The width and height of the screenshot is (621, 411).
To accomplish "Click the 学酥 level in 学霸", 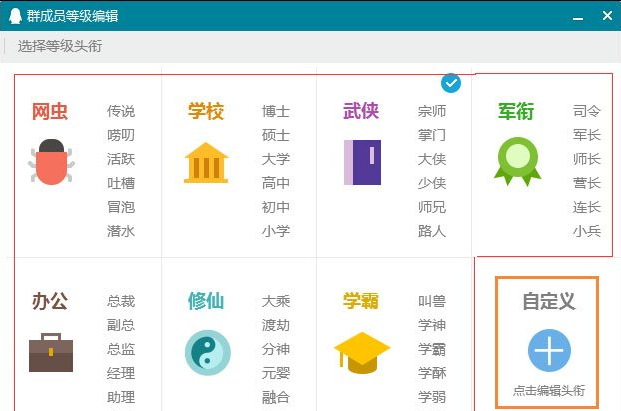I will coord(432,373).
